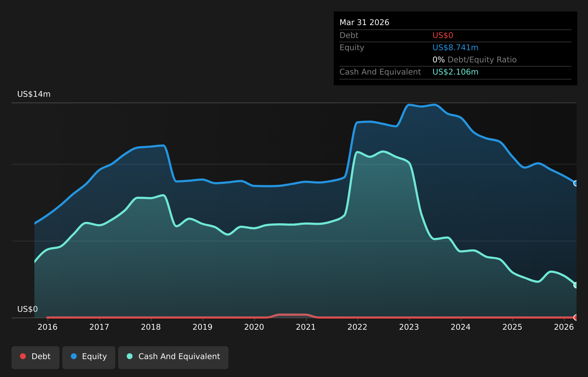Click the tooltip Cash And Equivalent label
The width and height of the screenshot is (588, 377).
tap(380, 72)
